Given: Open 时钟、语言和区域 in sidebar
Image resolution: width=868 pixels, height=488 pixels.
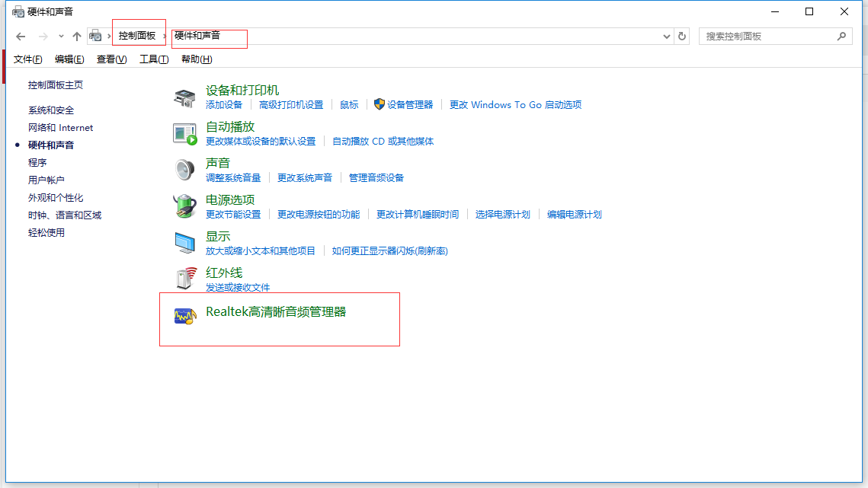Looking at the screenshot, I should point(65,215).
